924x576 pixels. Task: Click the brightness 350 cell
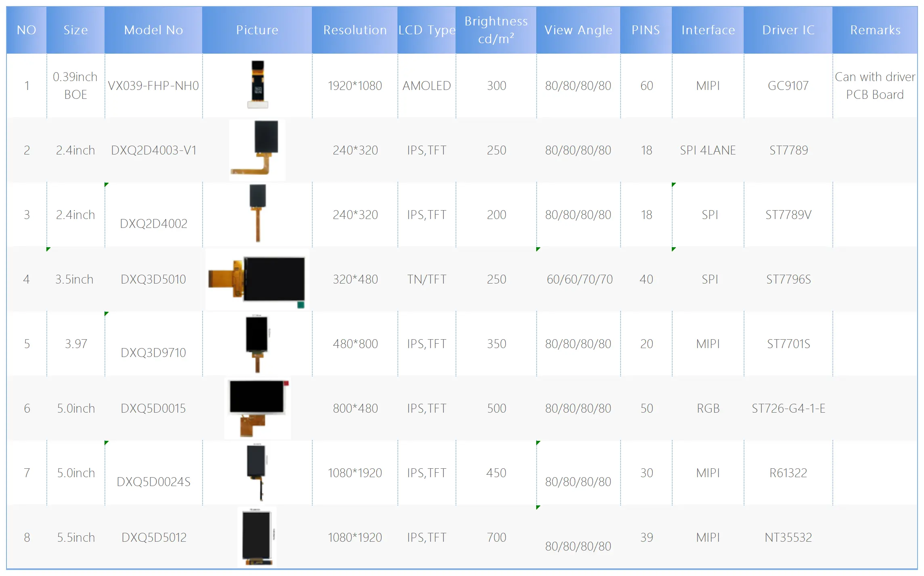[x=496, y=344]
